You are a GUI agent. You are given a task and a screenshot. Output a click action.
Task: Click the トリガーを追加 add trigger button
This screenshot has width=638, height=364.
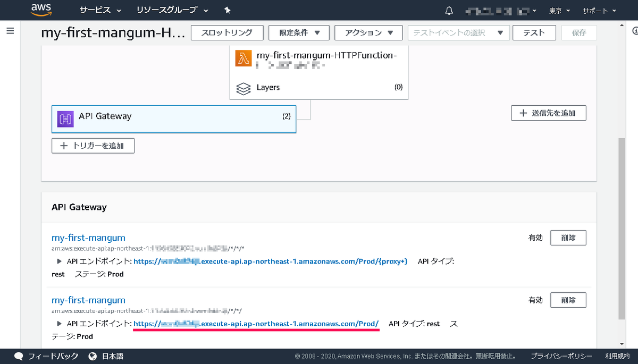tap(93, 146)
